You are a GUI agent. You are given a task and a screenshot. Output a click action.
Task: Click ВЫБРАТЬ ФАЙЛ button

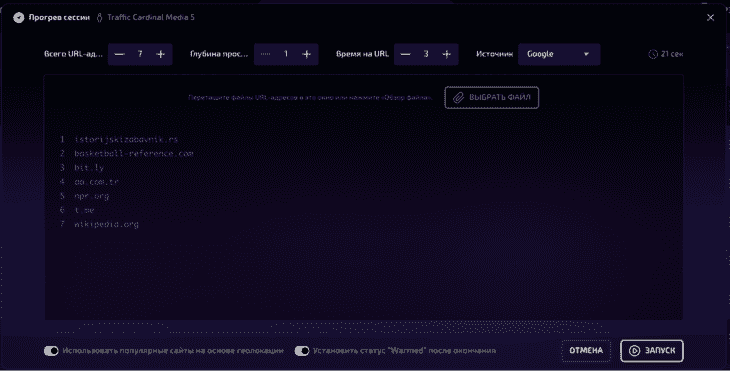pyautogui.click(x=492, y=97)
